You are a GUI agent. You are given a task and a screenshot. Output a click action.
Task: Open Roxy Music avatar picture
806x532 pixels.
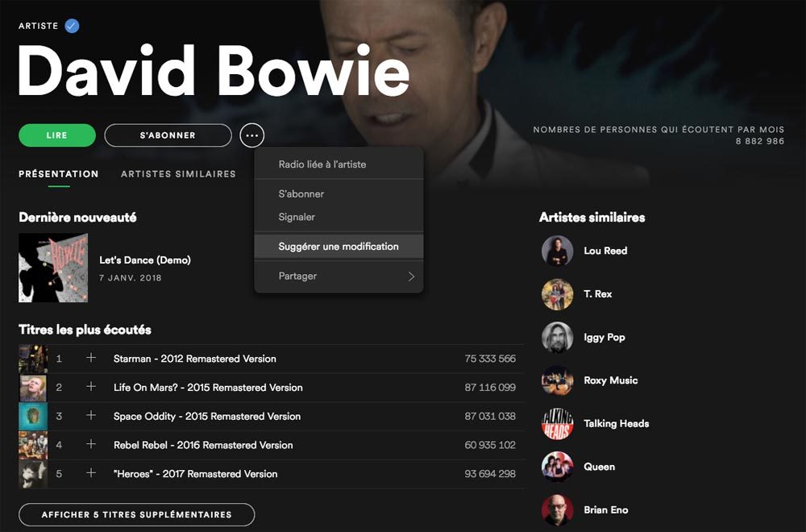click(x=557, y=380)
